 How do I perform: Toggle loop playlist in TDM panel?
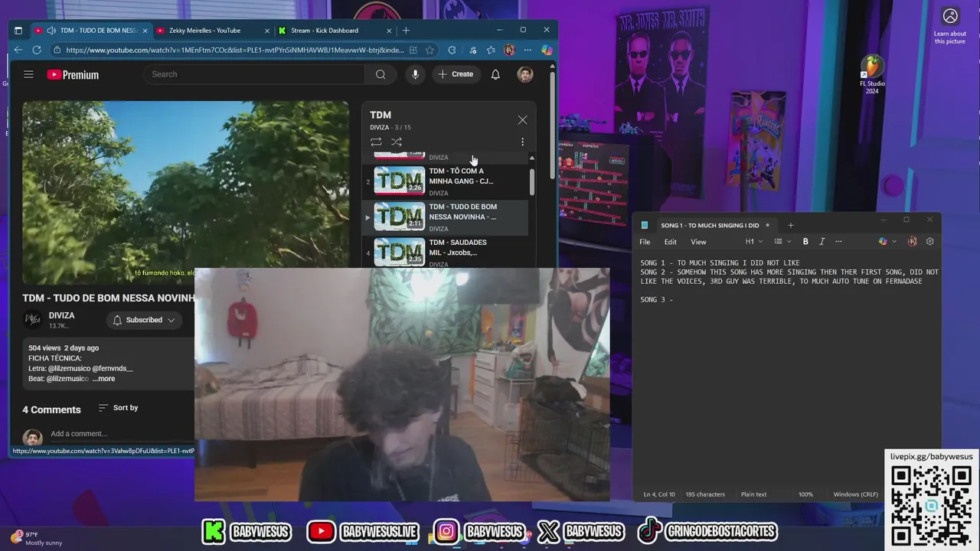click(x=376, y=142)
